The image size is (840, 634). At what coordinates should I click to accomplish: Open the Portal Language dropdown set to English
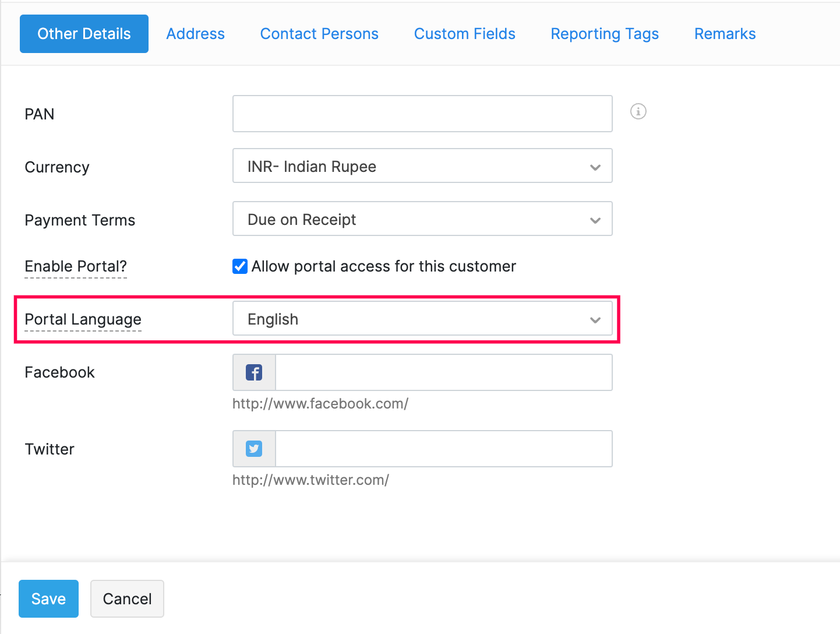422,319
